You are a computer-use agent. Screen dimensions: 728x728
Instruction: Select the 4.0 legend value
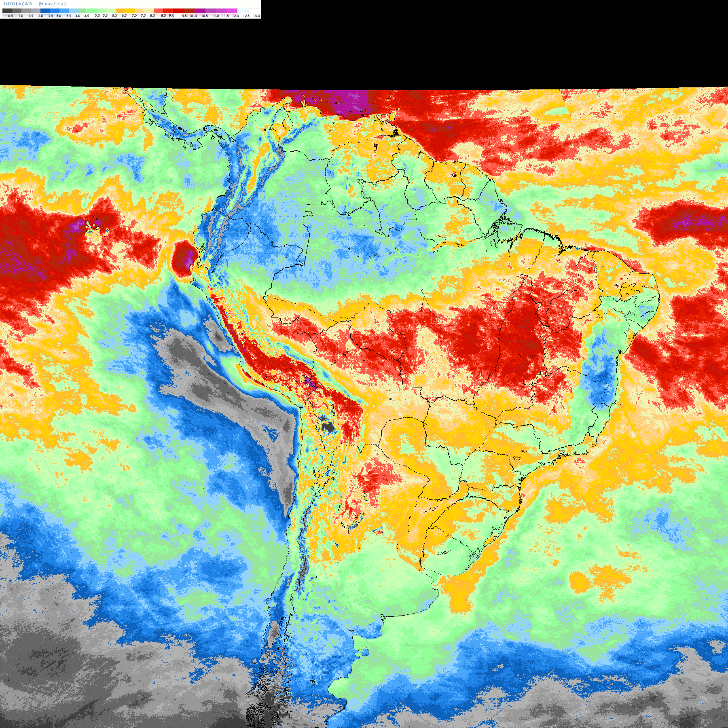(x=78, y=16)
